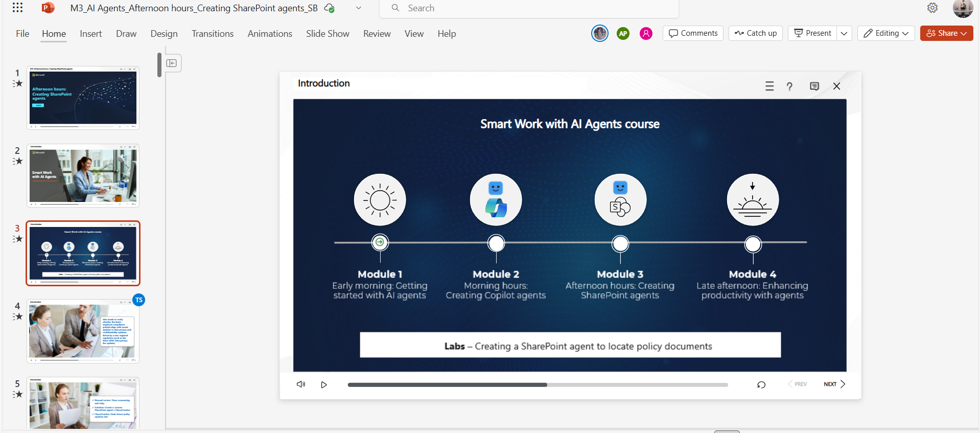
Task: Select the Module 1 timeline marker
Action: 380,242
